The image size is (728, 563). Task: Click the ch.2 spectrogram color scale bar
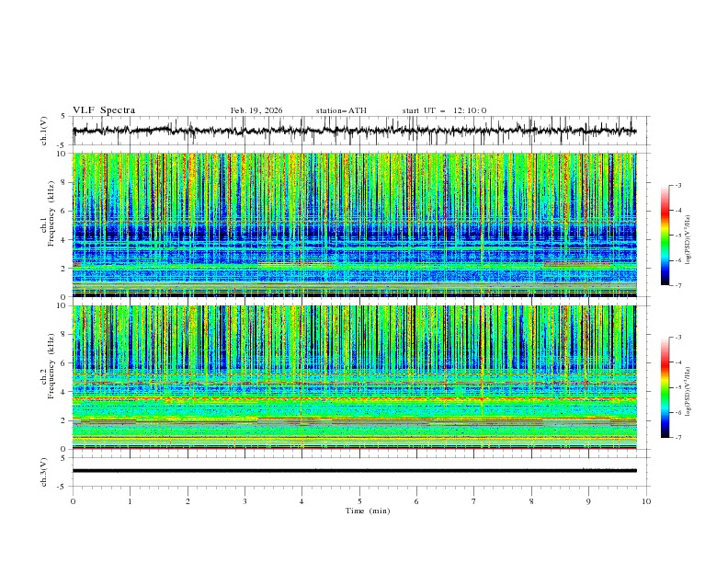coord(665,387)
